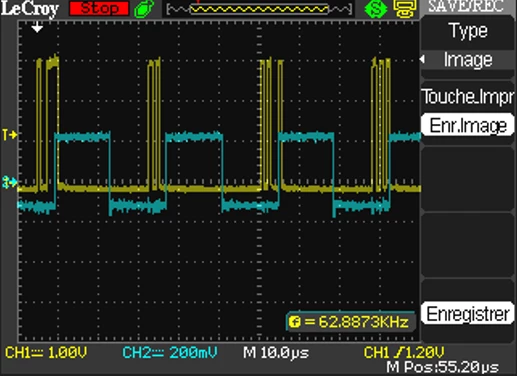Click the M Pos:55.20µs readout
This screenshot has width=517, height=376.
[443, 367]
